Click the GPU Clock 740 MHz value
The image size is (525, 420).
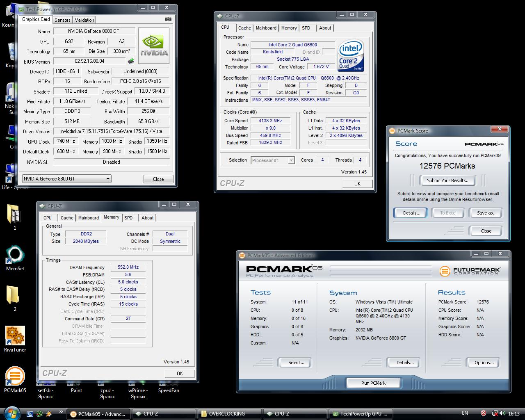tap(66, 141)
